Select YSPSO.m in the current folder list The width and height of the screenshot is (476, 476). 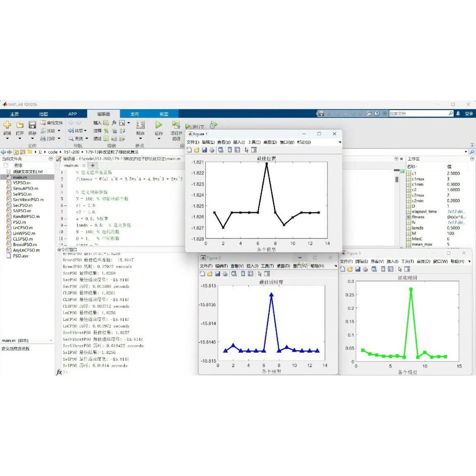tap(22, 183)
